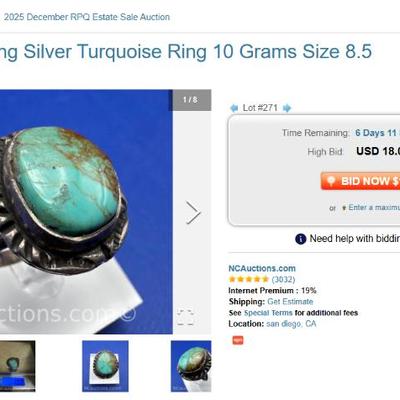Open December RPQ Estate Sale Auction breadcrumb

tap(85, 17)
